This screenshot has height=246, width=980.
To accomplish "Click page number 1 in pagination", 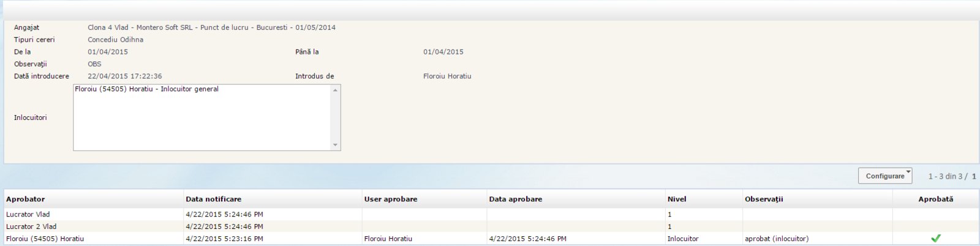I will click(x=974, y=177).
